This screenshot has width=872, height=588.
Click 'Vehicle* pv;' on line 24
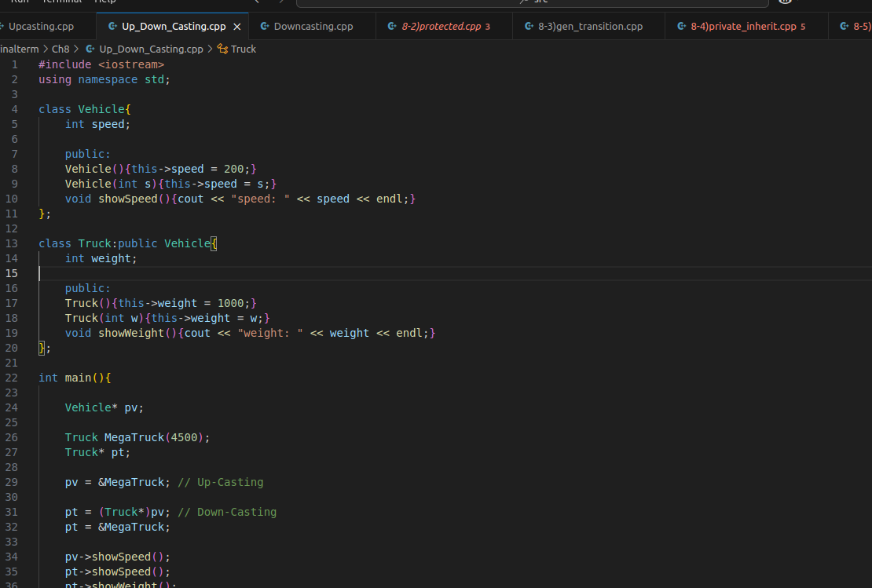coord(104,408)
